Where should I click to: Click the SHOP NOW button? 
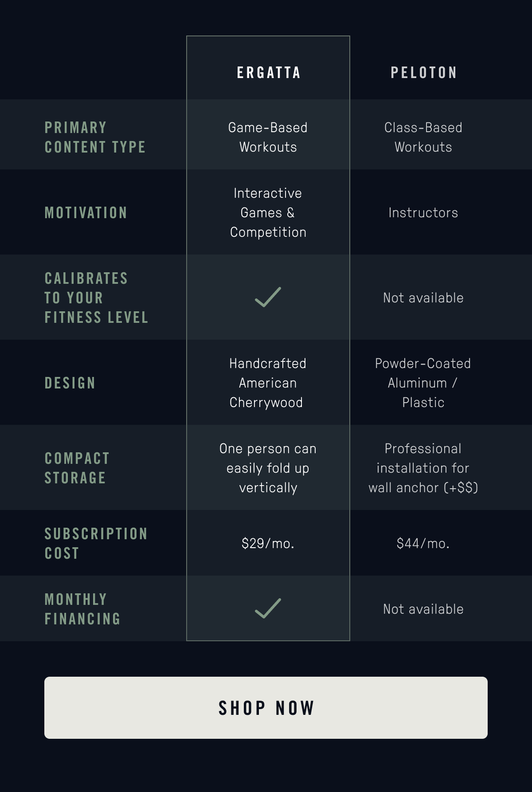266,708
